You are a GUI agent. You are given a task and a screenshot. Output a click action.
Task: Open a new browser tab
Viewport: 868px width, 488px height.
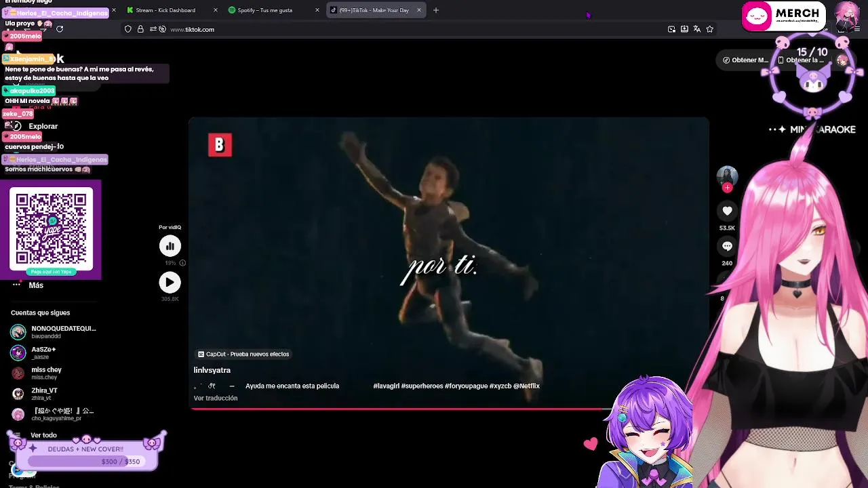(x=436, y=10)
